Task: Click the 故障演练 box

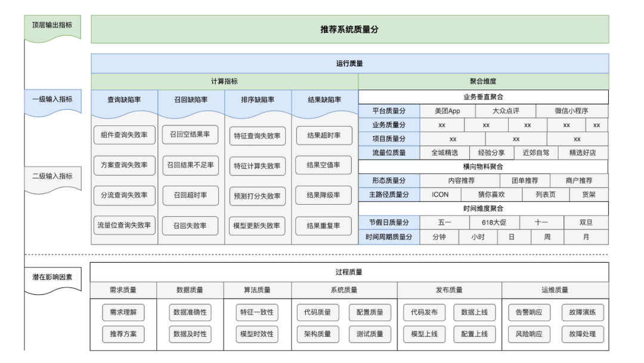Action: click(583, 312)
